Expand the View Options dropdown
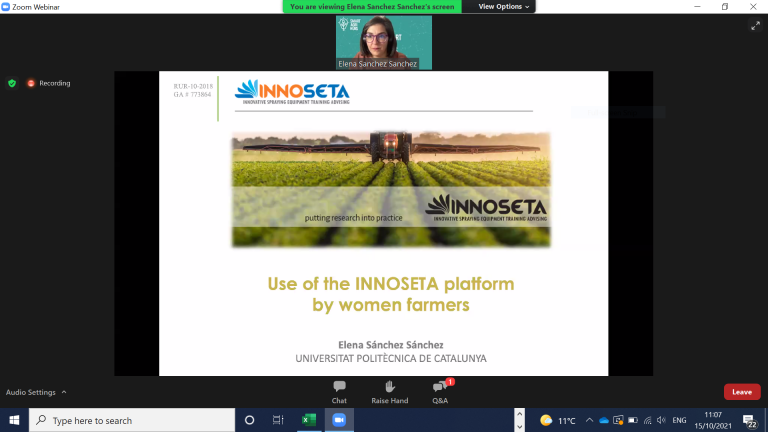 504,6
